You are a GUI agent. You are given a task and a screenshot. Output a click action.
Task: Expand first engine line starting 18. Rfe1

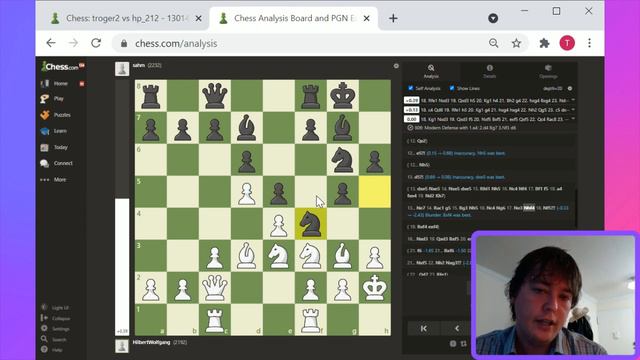coord(573,100)
